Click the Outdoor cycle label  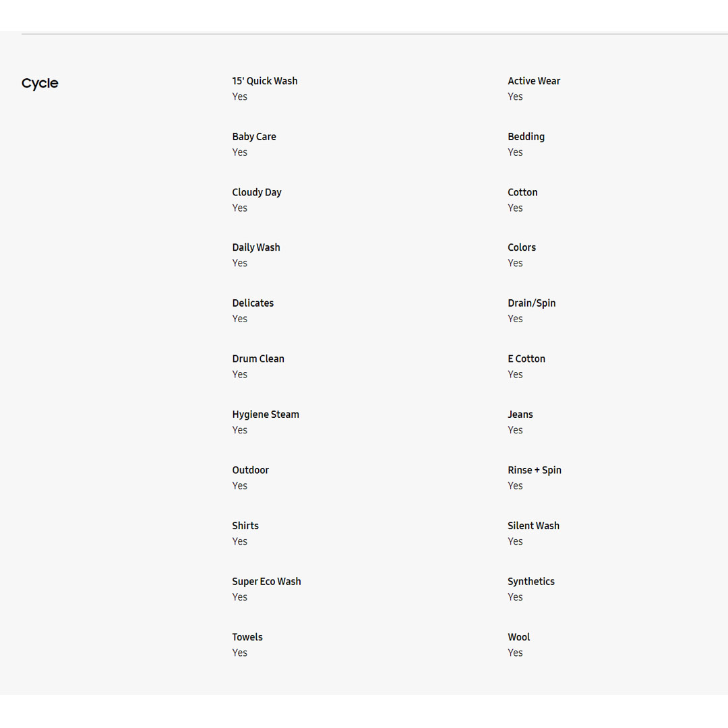[251, 470]
